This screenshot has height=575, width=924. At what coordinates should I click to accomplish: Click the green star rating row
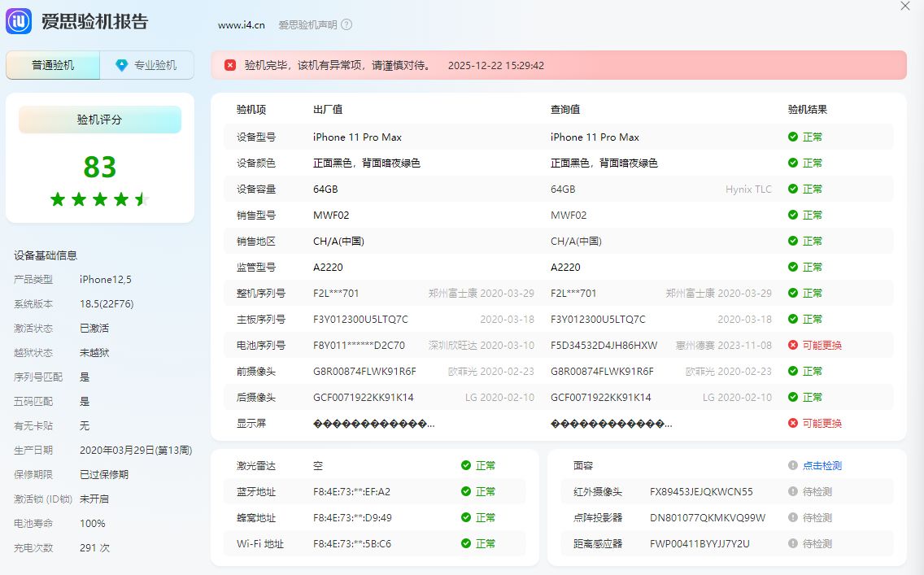pos(99,199)
